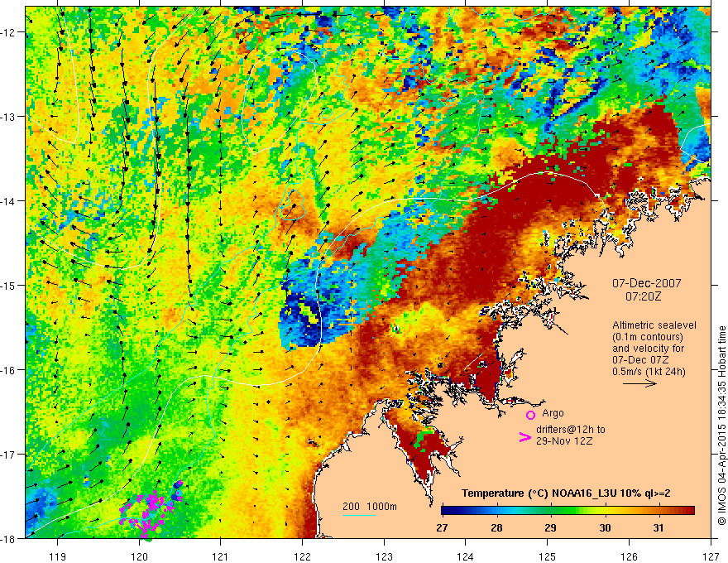Click the '07-Dec-2007' date label
The height and width of the screenshot is (563, 728).
pos(646,283)
